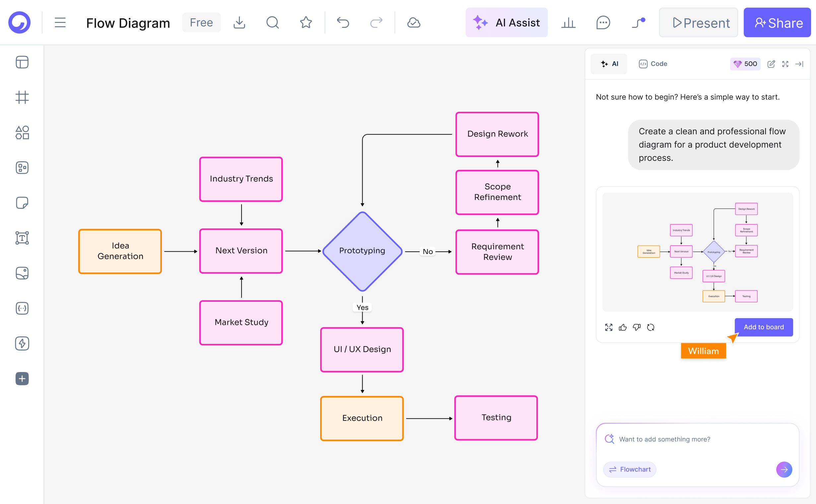Image resolution: width=816 pixels, height=504 pixels.
Task: Switch to the AI tab
Action: tap(609, 64)
